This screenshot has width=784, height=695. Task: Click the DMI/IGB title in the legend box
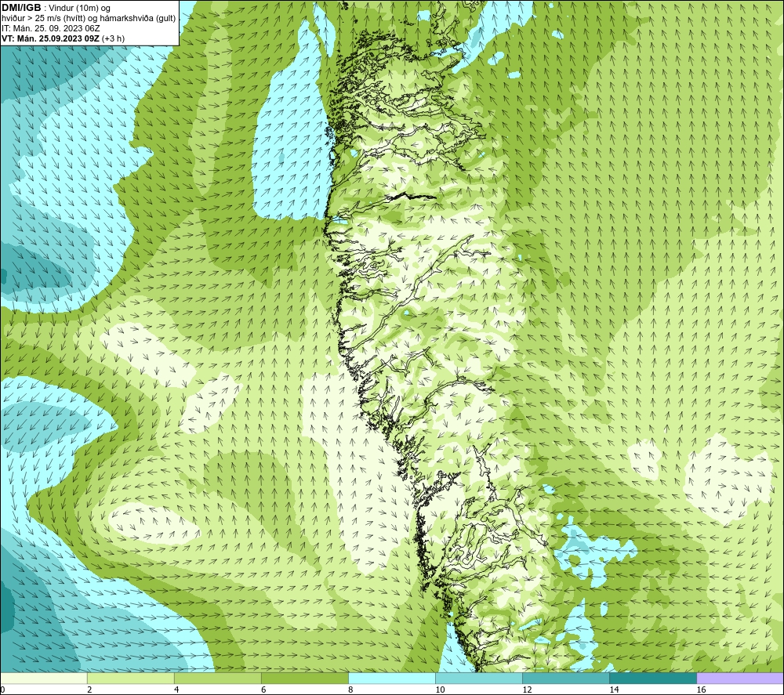(x=21, y=8)
